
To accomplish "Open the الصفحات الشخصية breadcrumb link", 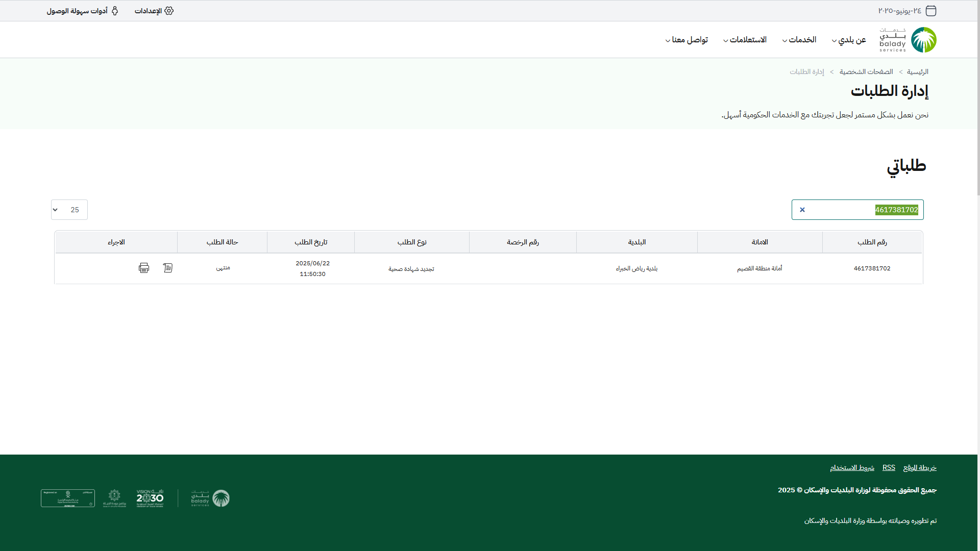I will coord(866,72).
